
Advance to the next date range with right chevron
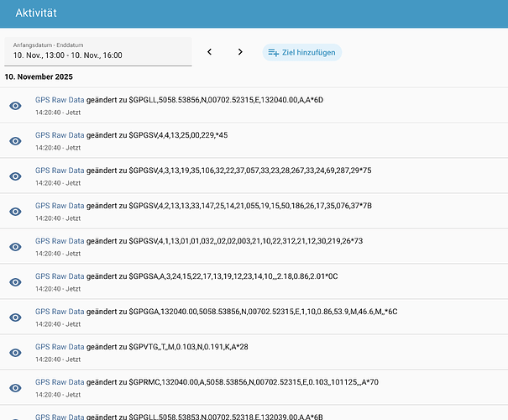[x=240, y=52]
